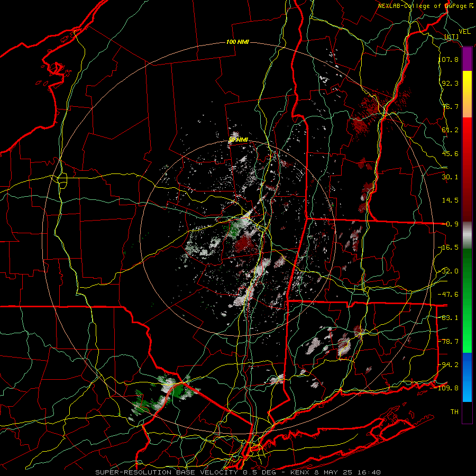The height and width of the screenshot is (476, 476).
Task: Select the 61.2 scale value
Action: (x=450, y=130)
